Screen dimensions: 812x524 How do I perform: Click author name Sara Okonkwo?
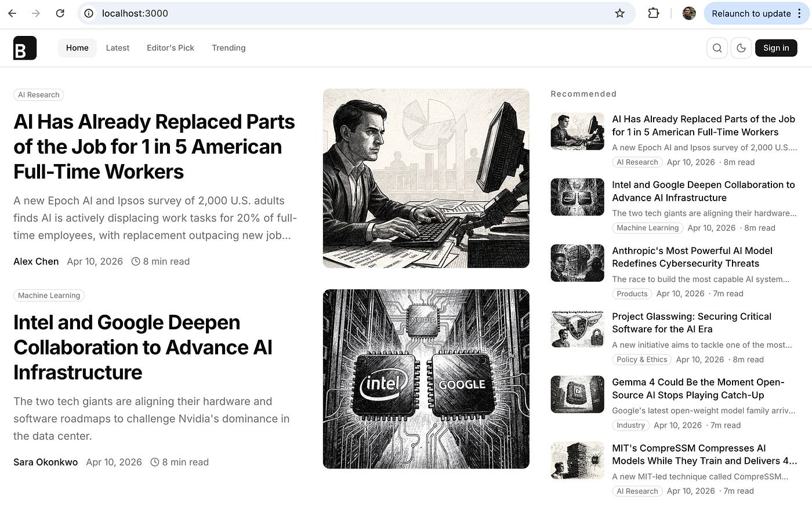(45, 462)
